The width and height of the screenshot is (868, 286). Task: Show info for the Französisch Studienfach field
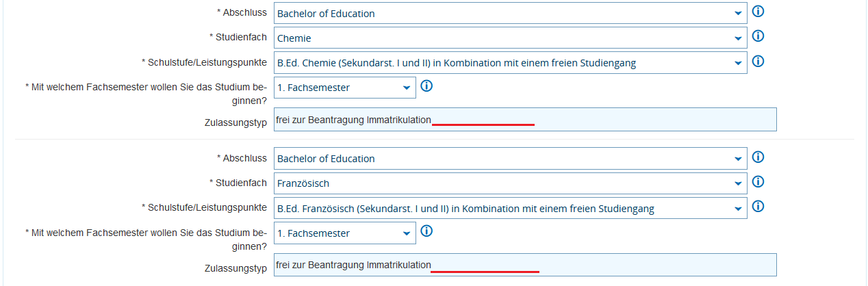tap(758, 181)
